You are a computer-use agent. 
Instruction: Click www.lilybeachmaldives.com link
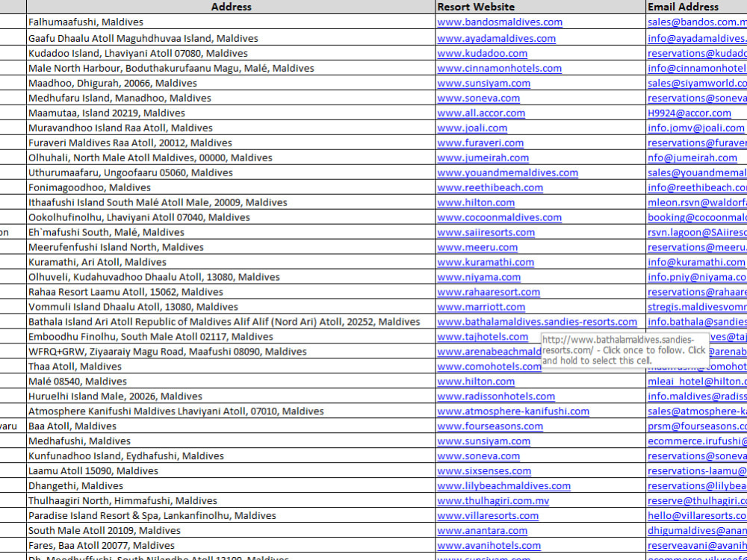coord(503,486)
